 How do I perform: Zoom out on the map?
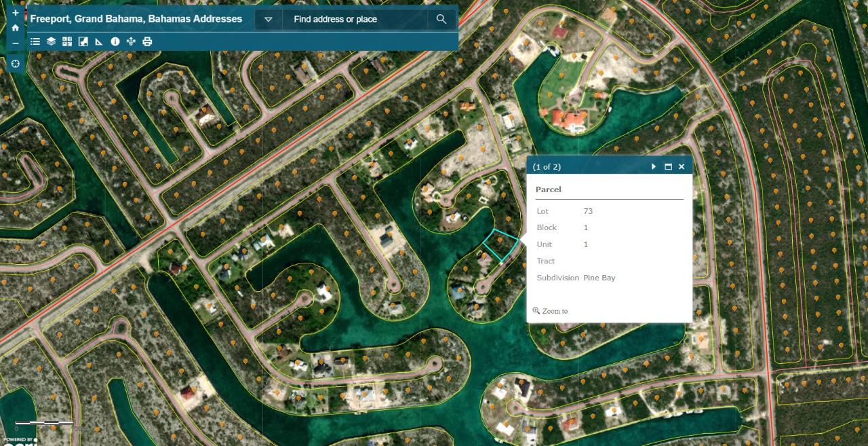(x=15, y=43)
